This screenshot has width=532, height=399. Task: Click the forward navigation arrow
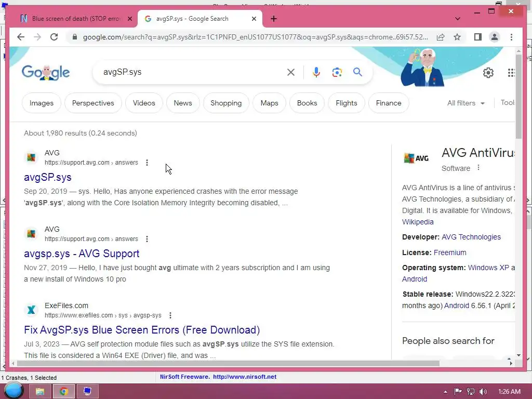37,37
